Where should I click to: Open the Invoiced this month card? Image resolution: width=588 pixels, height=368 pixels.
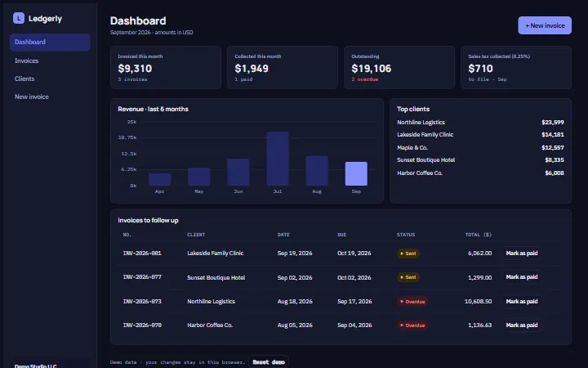[166, 68]
